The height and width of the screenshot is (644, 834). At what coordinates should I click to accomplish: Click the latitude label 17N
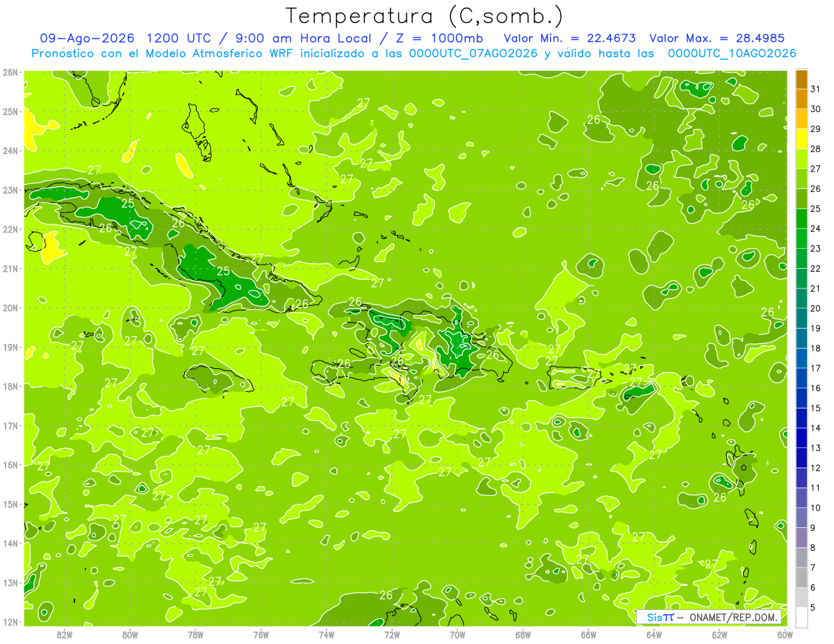pyautogui.click(x=10, y=425)
